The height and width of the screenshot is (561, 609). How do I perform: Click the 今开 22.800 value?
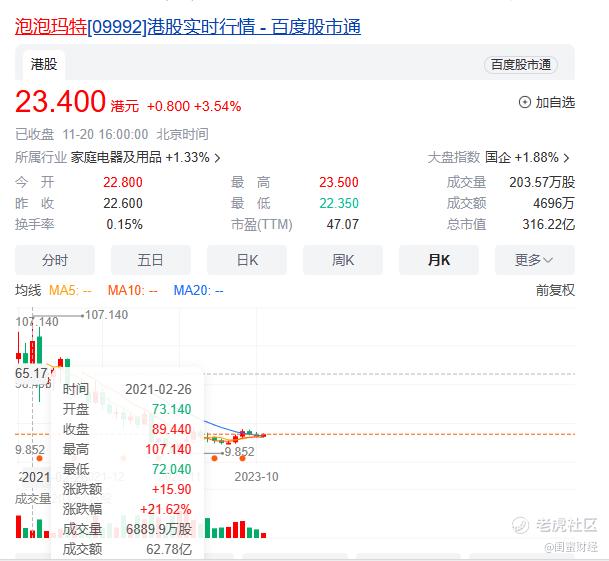tap(123, 182)
